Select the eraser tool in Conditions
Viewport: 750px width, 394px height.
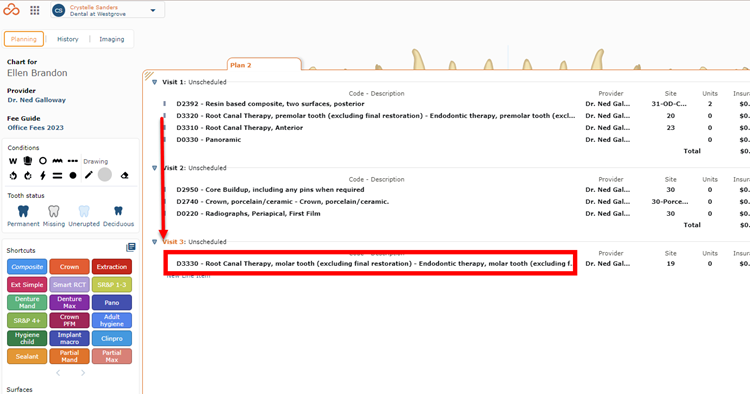pos(124,175)
